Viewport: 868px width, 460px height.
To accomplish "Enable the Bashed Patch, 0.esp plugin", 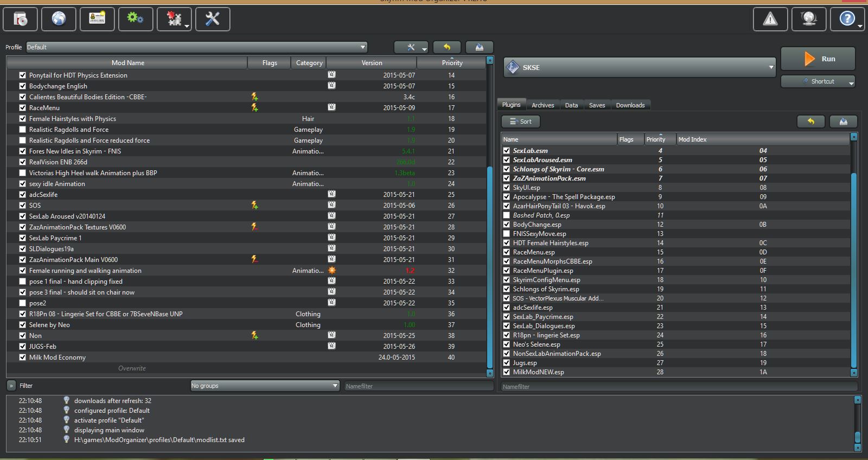I will (x=506, y=215).
